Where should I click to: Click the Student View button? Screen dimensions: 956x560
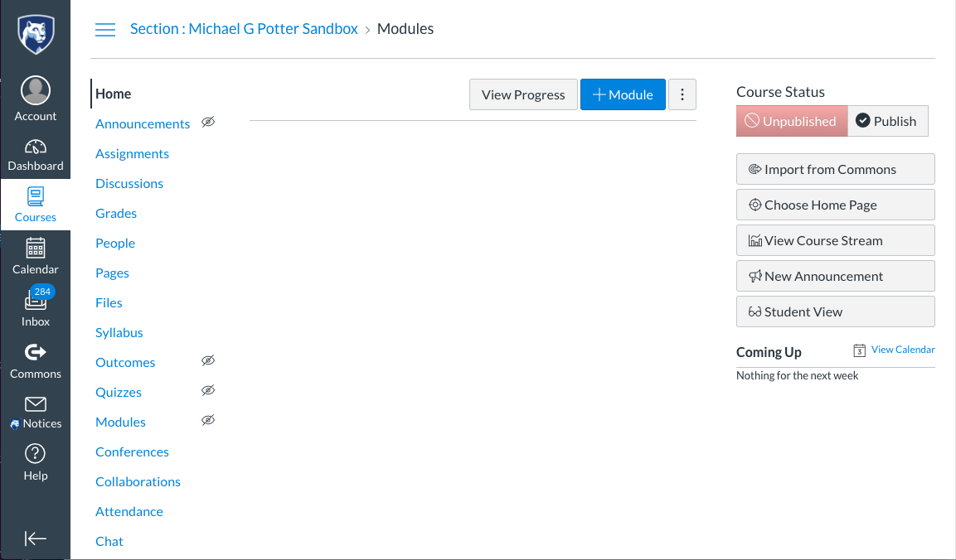835,311
